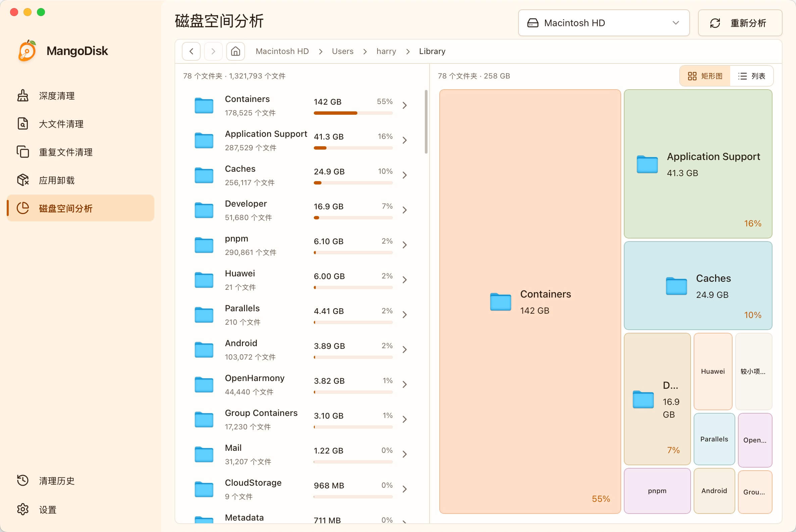
Task: Open the 大文件清理 file search icon
Action: pos(23,124)
